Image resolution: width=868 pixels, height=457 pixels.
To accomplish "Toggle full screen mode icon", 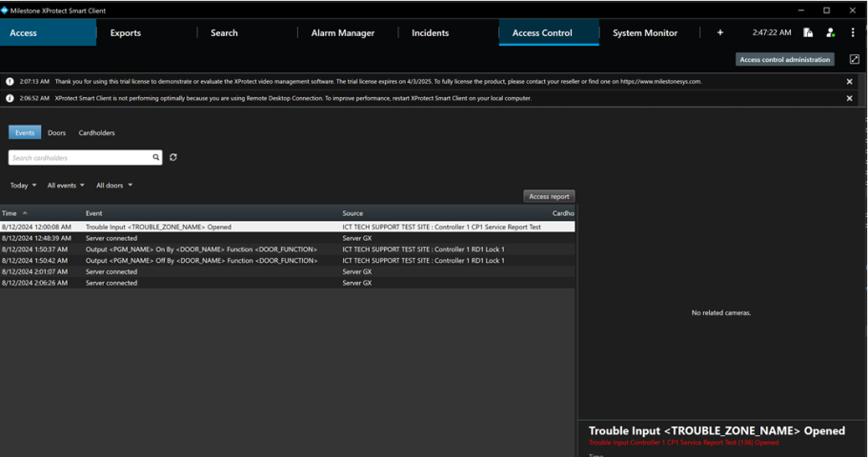I will point(854,59).
